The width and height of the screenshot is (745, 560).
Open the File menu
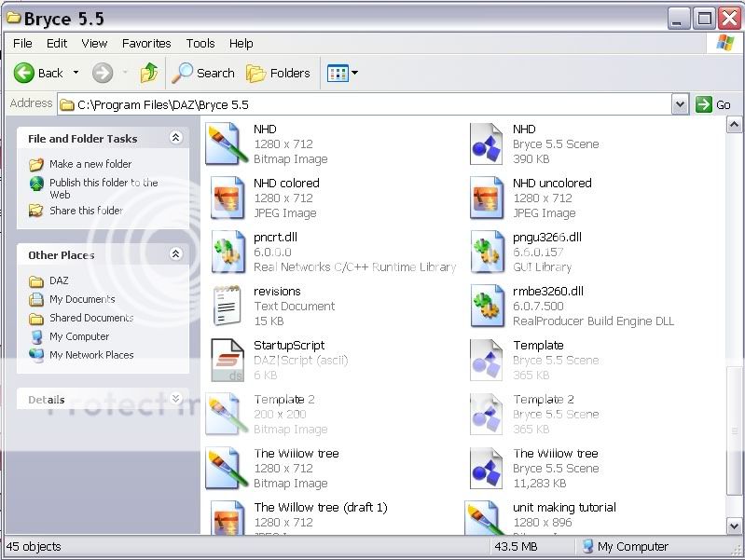[22, 43]
